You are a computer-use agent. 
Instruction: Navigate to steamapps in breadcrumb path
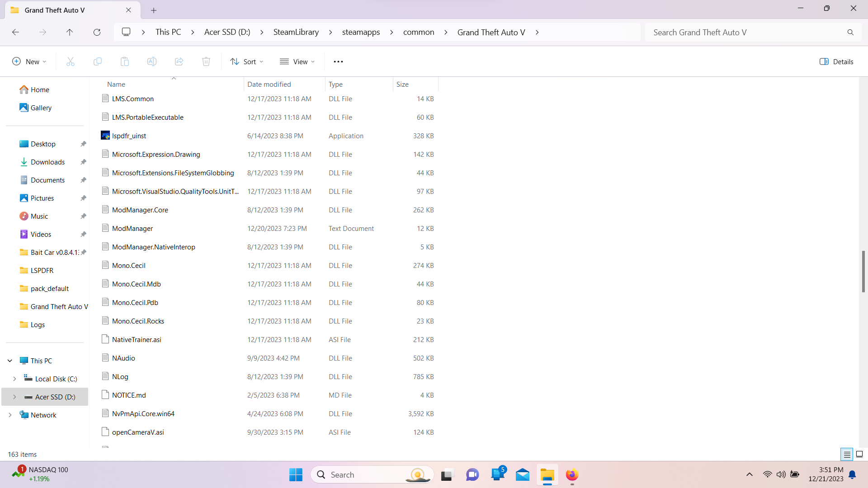[361, 32]
